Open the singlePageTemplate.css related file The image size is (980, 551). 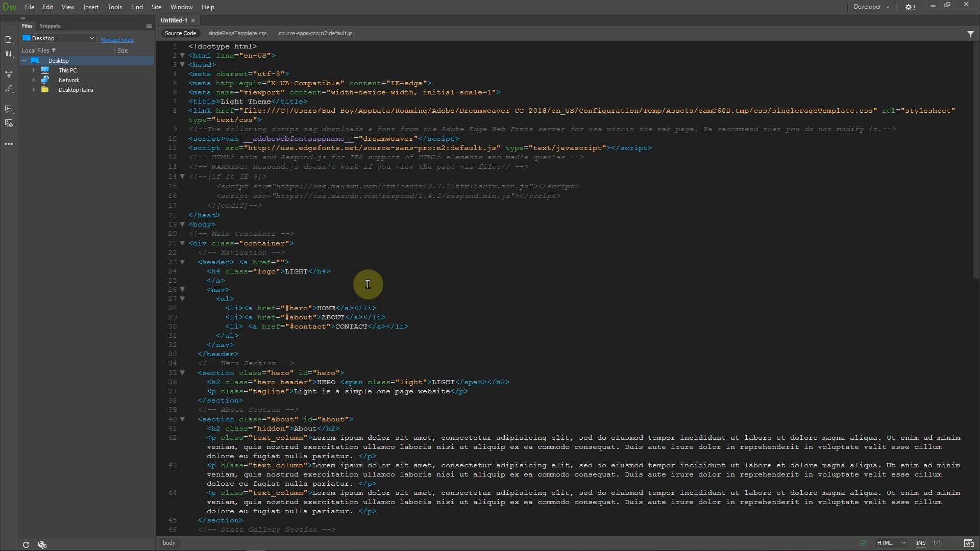tap(237, 33)
